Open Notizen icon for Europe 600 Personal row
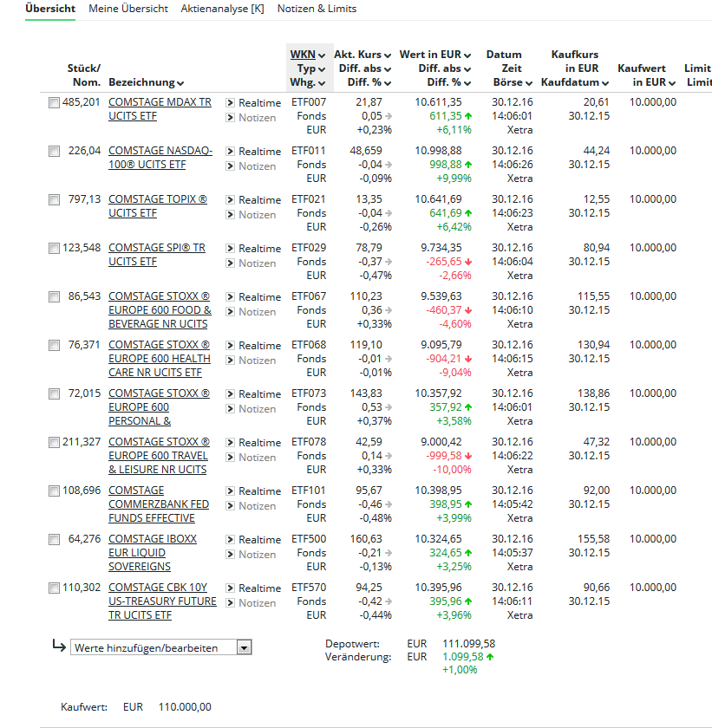 (x=230, y=408)
